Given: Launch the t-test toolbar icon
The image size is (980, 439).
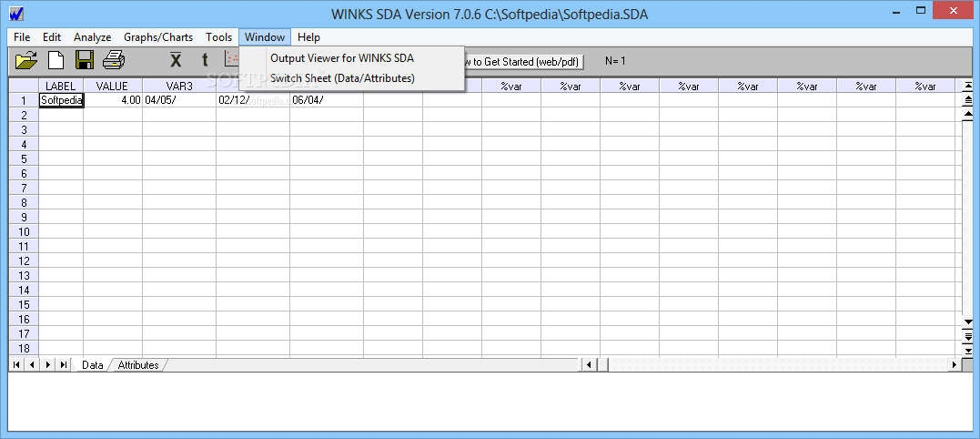Looking at the screenshot, I should (x=205, y=60).
